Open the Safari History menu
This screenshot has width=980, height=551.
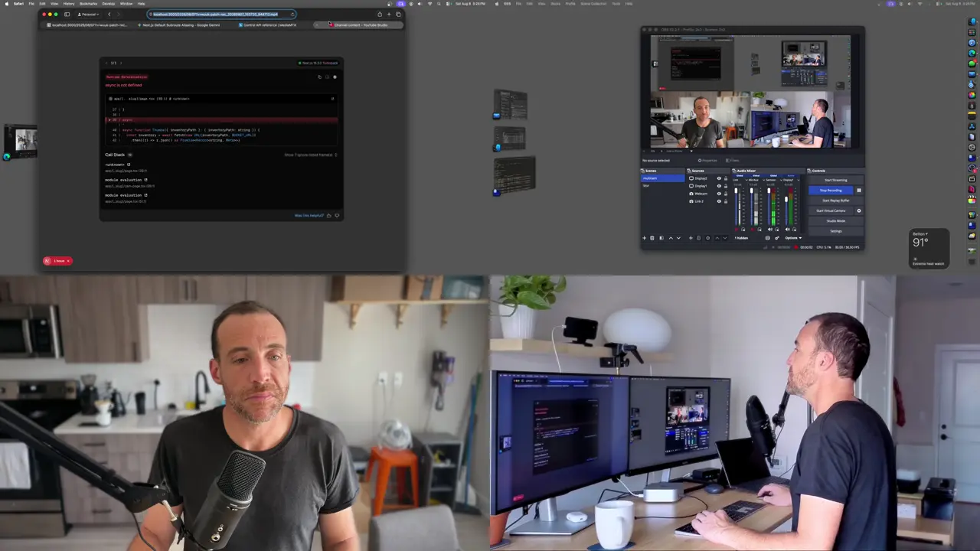click(x=69, y=3)
